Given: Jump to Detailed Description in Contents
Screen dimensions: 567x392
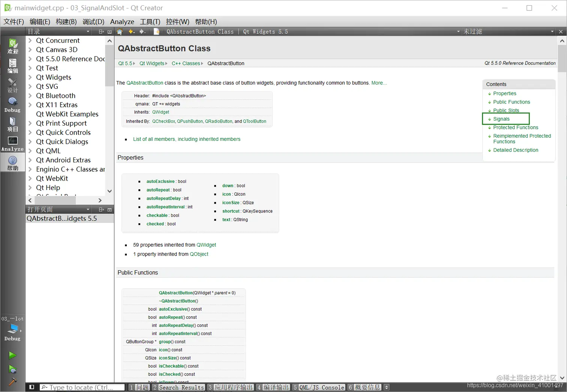Looking at the screenshot, I should pyautogui.click(x=516, y=150).
